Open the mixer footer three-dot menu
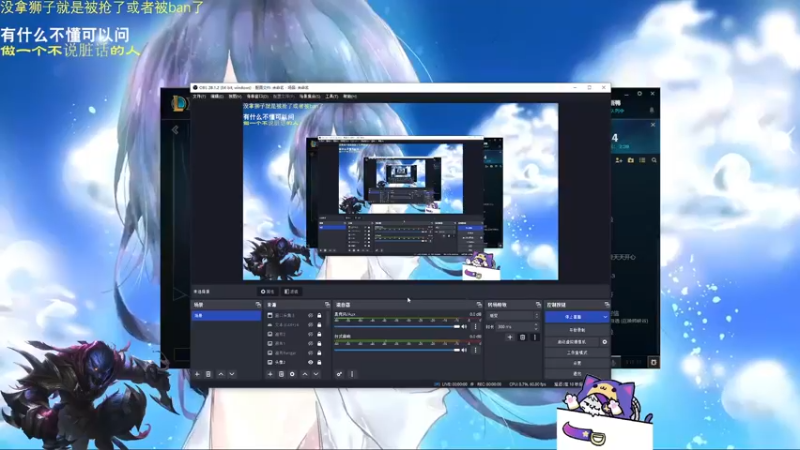Screen dimensions: 800x450 coord(352,374)
